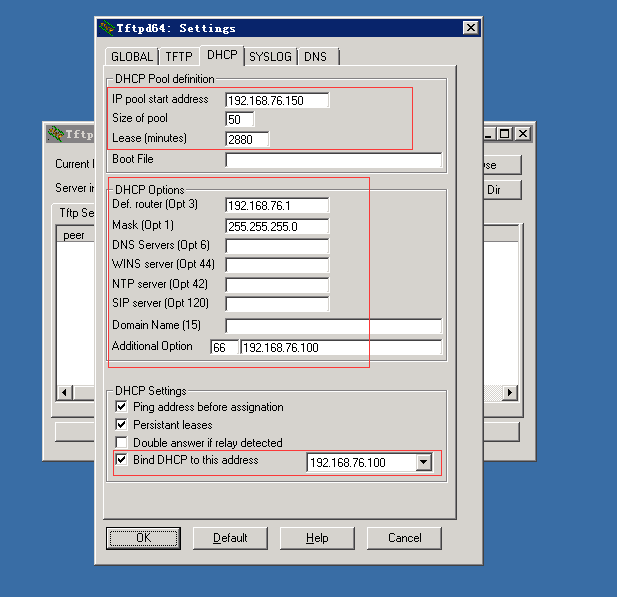Click the Lease (minutes) label
The height and width of the screenshot is (597, 617).
click(x=149, y=138)
